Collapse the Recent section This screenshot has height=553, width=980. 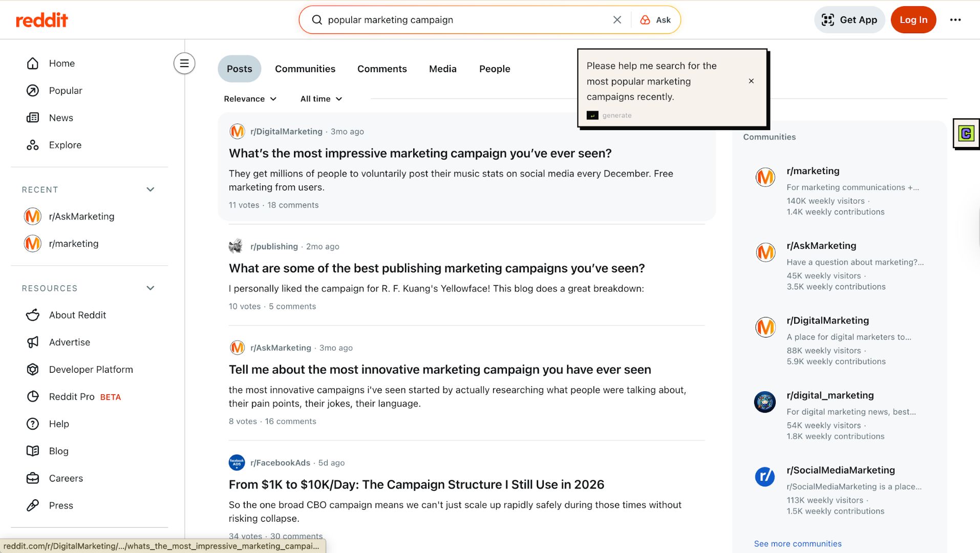(150, 189)
